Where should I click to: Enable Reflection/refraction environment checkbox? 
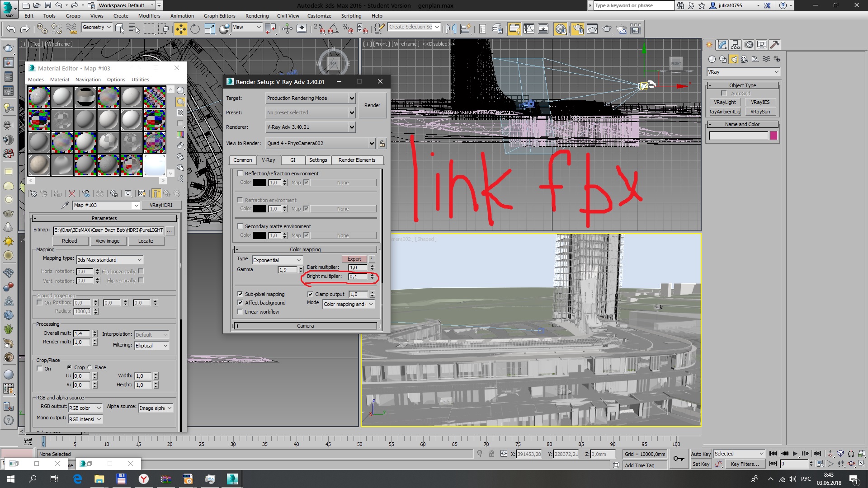[241, 174]
